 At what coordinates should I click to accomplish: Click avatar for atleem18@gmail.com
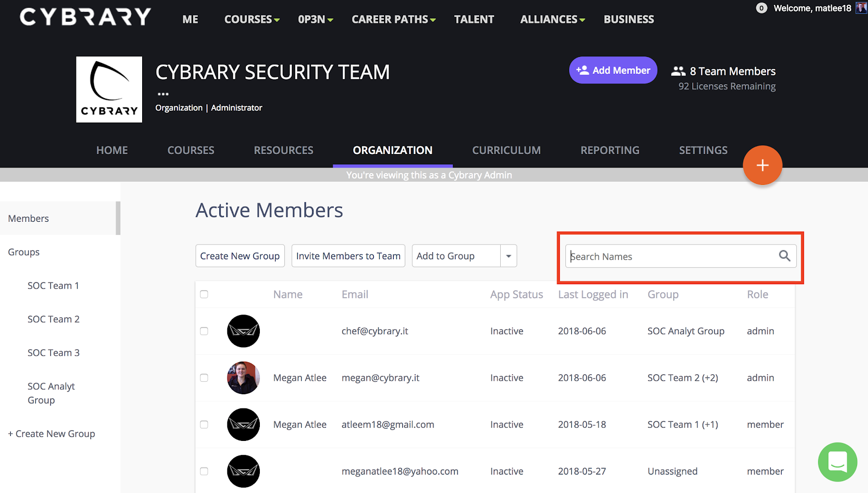click(x=243, y=424)
